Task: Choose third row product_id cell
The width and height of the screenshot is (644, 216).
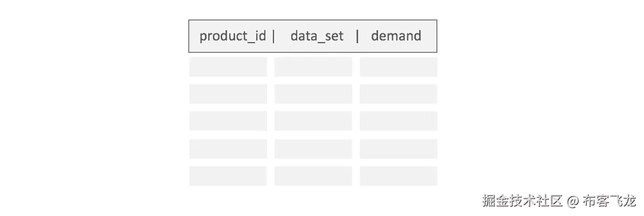Action: tap(228, 121)
